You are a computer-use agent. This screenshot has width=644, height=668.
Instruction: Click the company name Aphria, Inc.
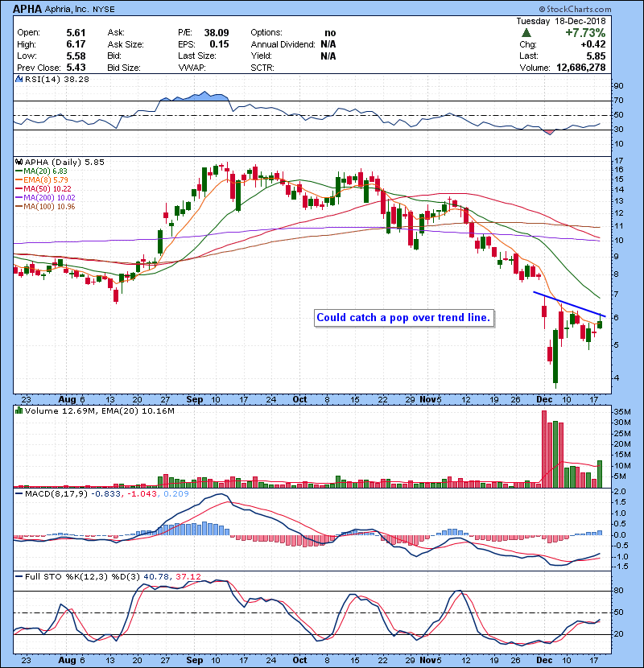point(68,10)
